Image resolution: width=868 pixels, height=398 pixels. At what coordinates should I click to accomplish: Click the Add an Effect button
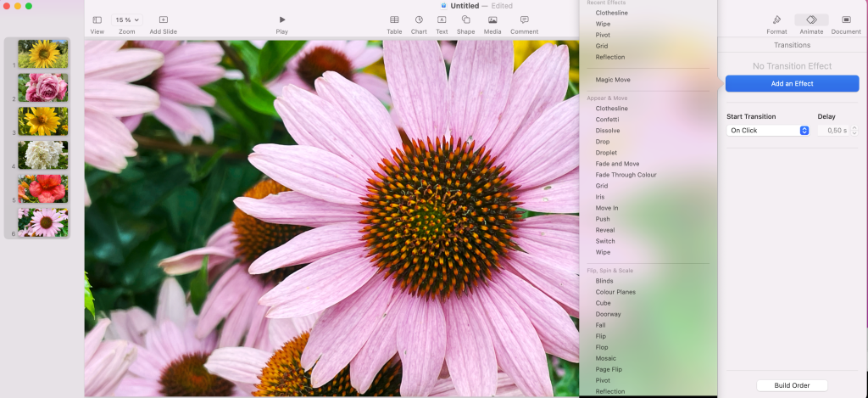[x=793, y=84]
